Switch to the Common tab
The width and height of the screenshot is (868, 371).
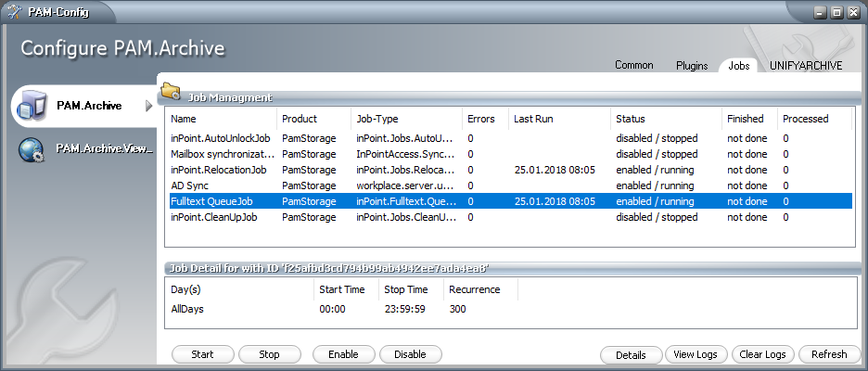pyautogui.click(x=633, y=65)
